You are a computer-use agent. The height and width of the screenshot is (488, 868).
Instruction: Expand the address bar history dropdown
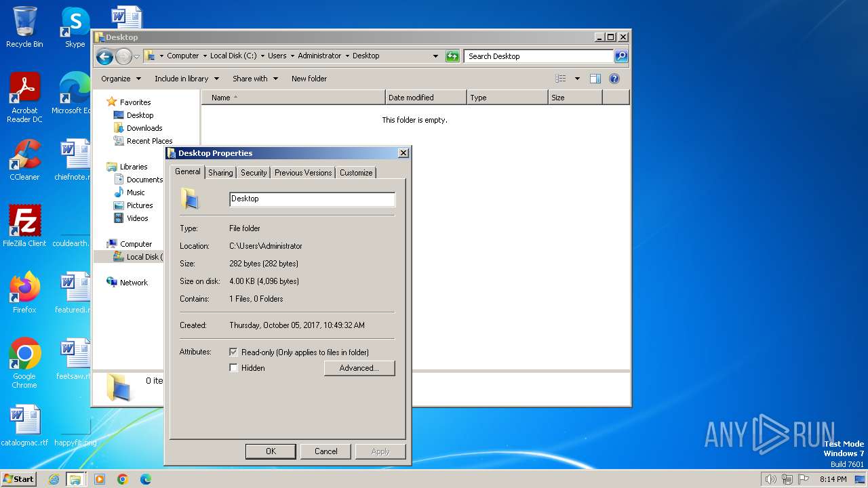click(x=435, y=56)
